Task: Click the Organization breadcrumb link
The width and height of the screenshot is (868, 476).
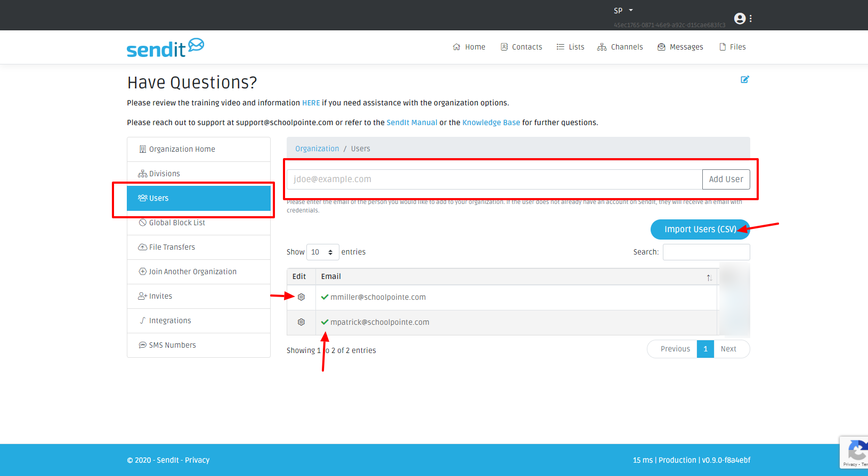Action: 317,149
